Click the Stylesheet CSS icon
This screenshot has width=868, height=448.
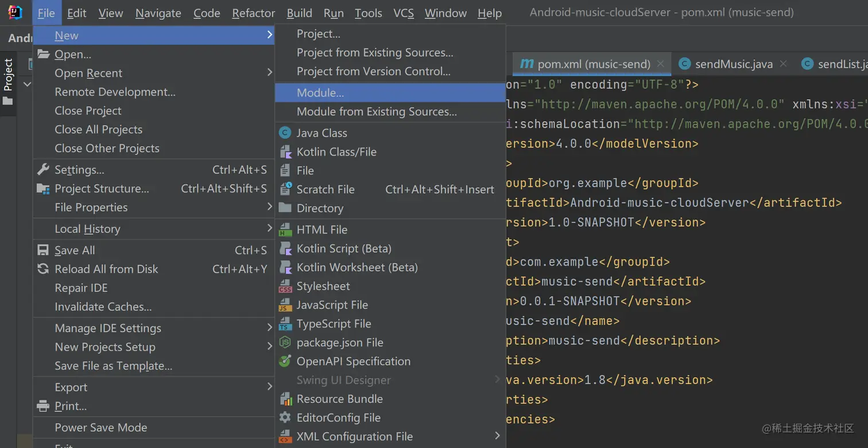285,286
